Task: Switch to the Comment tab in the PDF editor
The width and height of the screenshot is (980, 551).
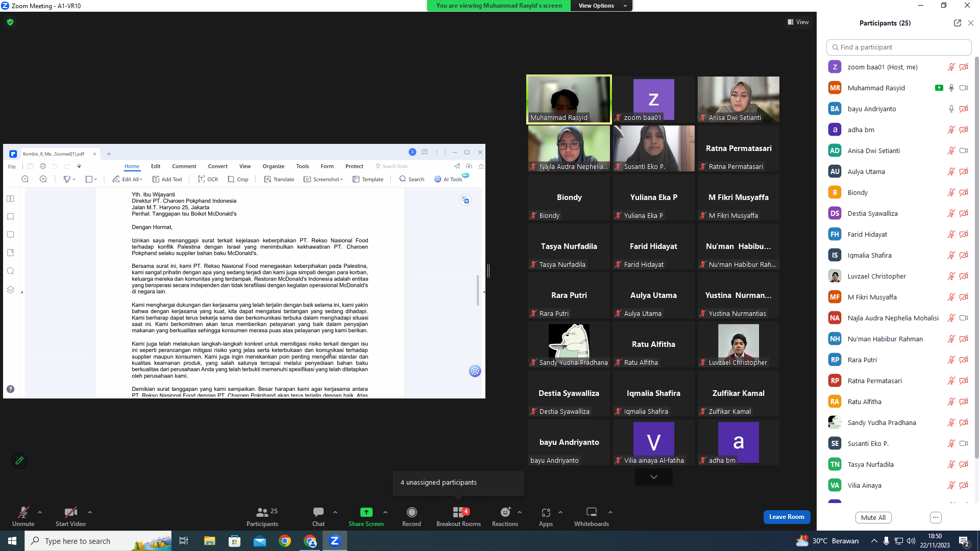Action: pyautogui.click(x=184, y=166)
